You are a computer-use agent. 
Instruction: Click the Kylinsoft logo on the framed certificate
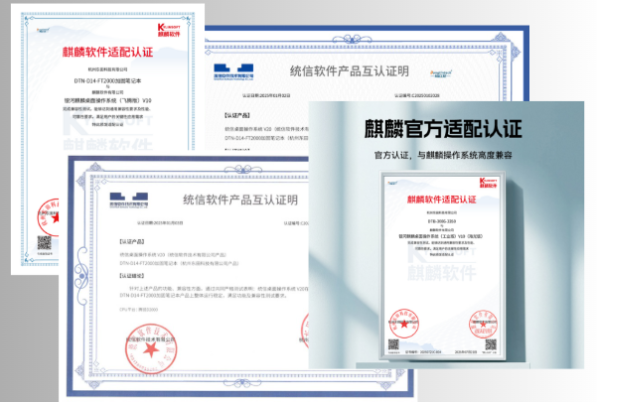click(x=488, y=183)
